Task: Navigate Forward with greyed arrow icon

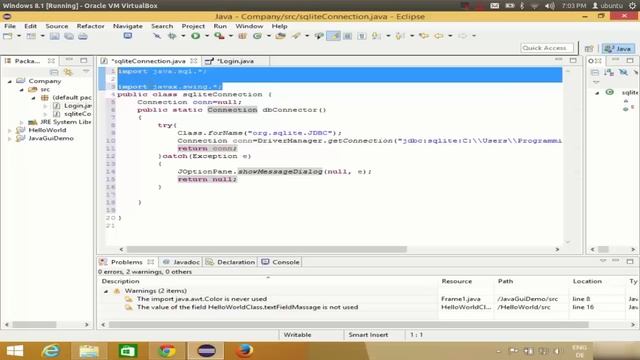Action: [462, 36]
